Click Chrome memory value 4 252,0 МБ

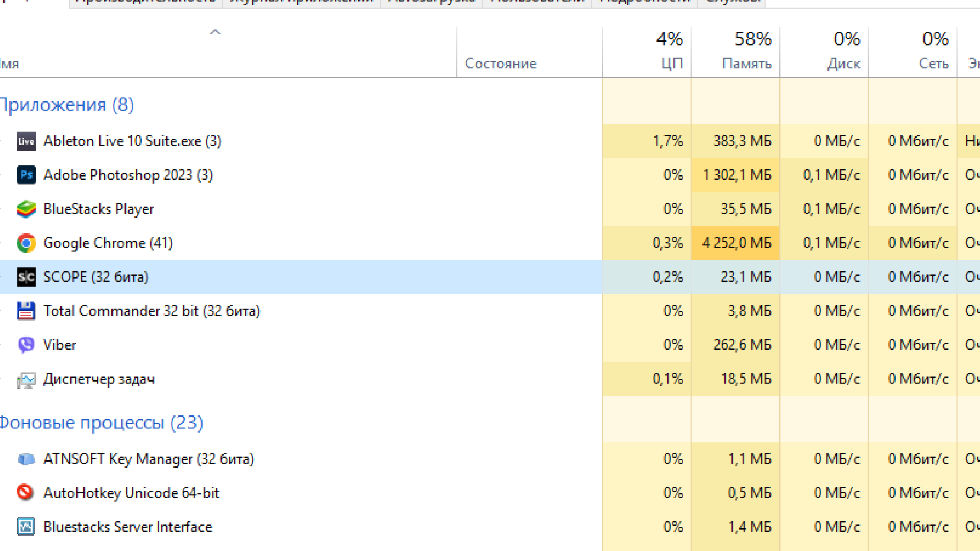(737, 243)
